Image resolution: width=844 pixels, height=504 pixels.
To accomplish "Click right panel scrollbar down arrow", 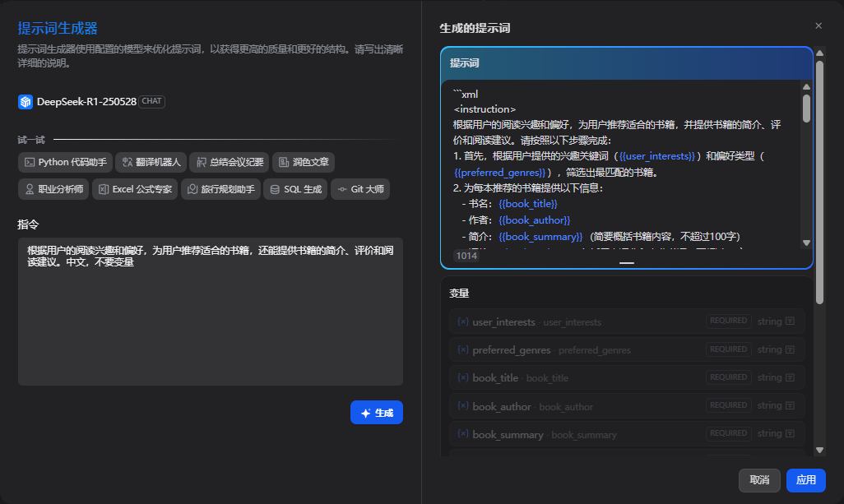I will click(x=820, y=451).
